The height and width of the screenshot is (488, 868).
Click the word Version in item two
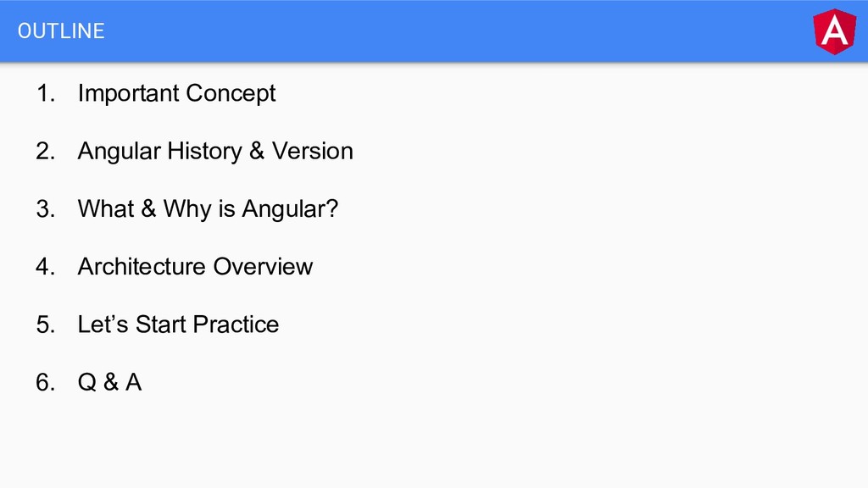(313, 151)
